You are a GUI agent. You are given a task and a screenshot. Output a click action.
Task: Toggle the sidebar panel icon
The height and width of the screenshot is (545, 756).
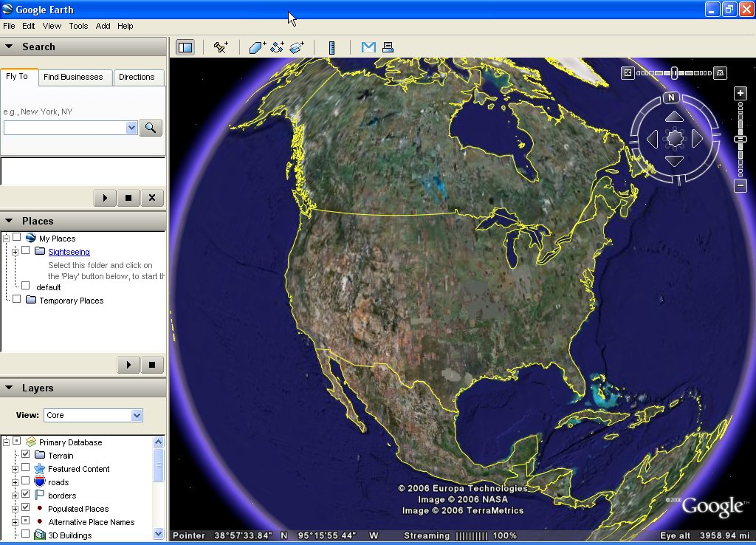pyautogui.click(x=185, y=47)
